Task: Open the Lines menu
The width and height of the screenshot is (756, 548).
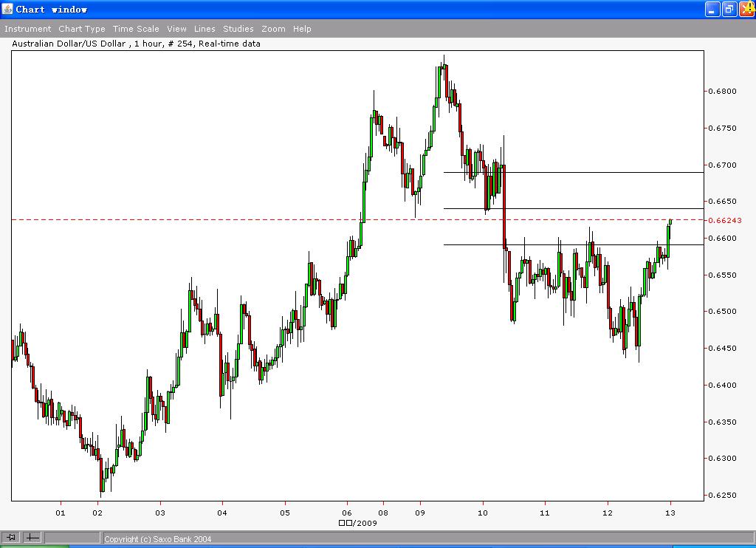Action: point(205,29)
